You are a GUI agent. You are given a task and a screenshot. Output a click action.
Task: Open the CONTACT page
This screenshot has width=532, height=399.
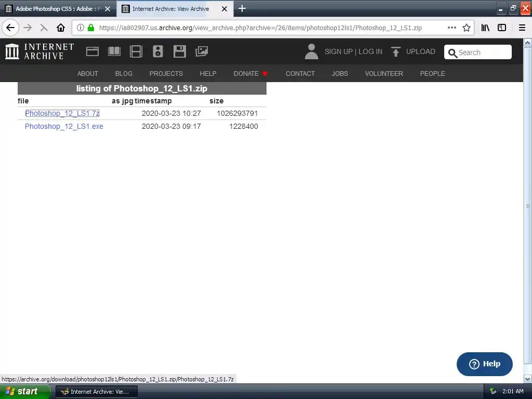[300, 74]
